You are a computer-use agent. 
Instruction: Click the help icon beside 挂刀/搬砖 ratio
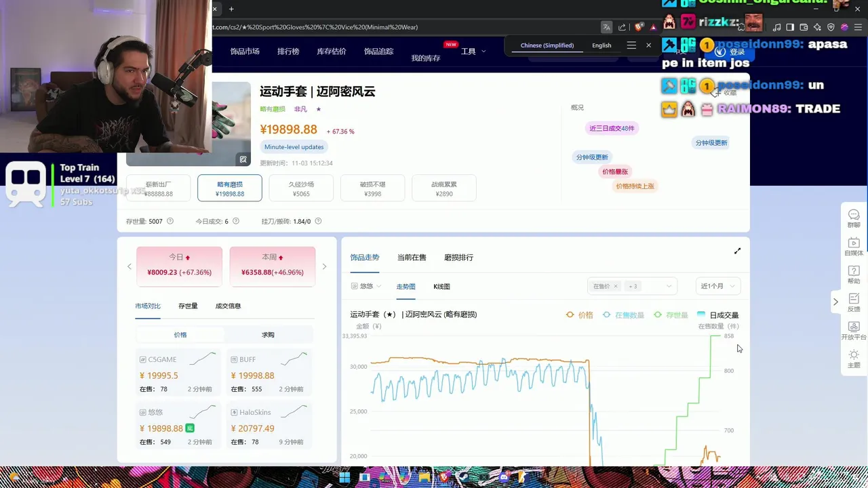tap(318, 221)
